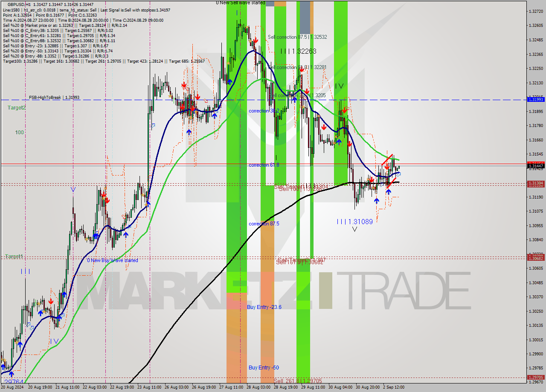Click the 'Target100: 1.31286' targets line
546x392 pixels.
pyautogui.click(x=104, y=61)
